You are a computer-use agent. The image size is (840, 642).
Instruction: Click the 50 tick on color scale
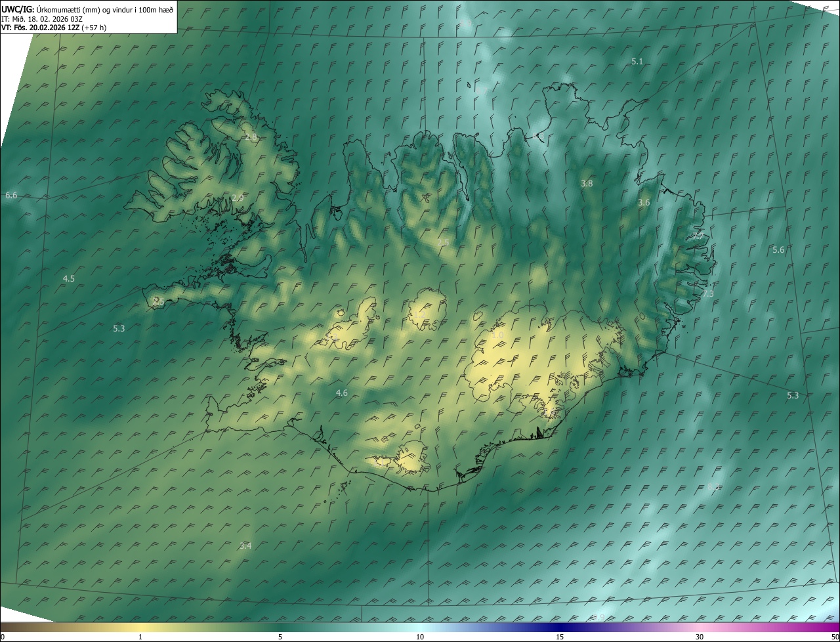click(835, 637)
